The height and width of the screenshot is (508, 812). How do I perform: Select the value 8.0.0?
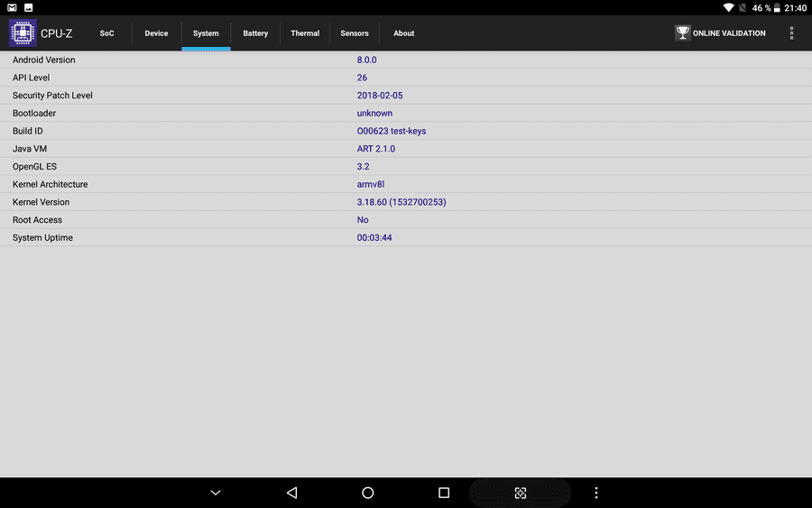pos(366,60)
